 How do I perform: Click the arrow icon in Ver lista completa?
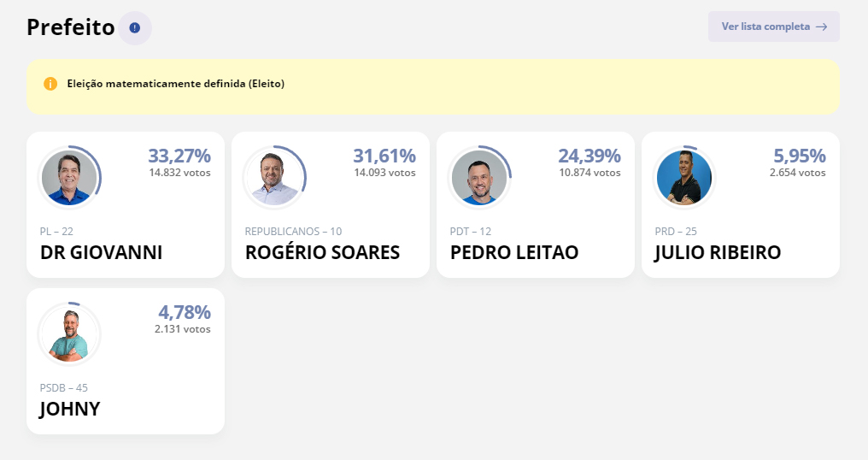[x=821, y=27]
